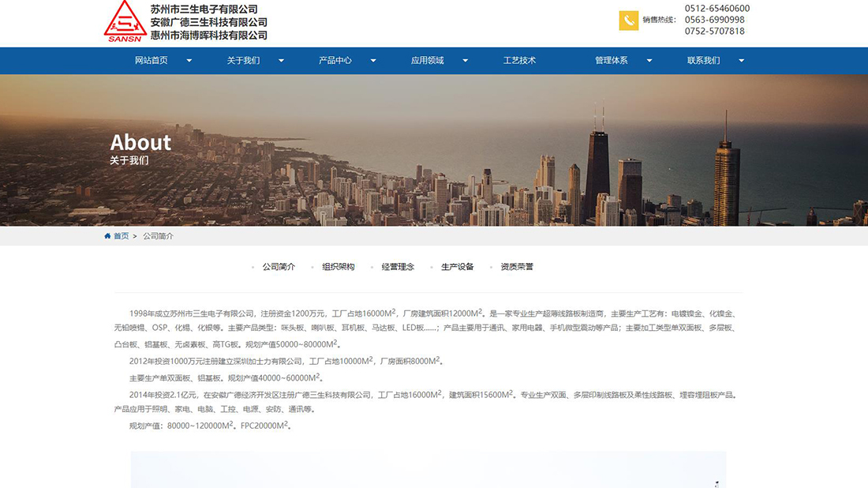This screenshot has height=488, width=868.
Task: Click the 首页 breadcrumb link
Action: pos(120,235)
